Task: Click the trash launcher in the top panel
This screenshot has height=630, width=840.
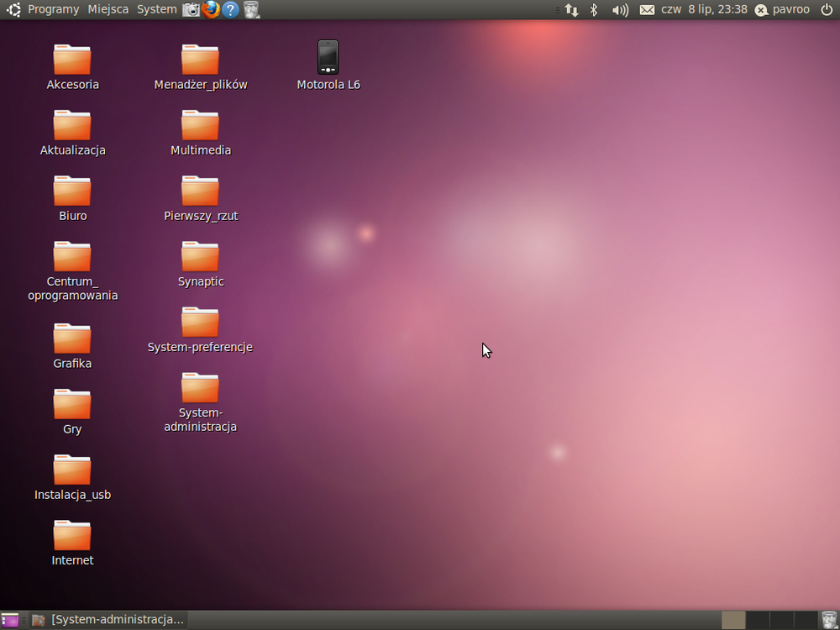Action: click(250, 9)
